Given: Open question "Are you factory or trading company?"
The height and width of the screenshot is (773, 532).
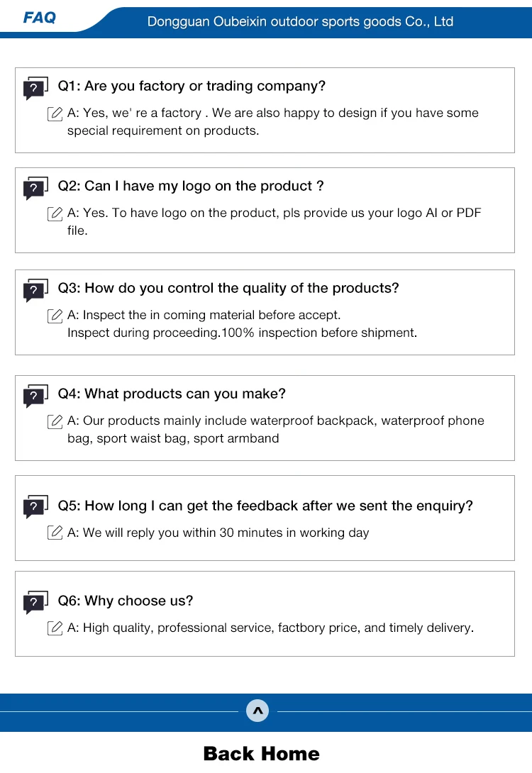Looking at the screenshot, I should pyautogui.click(x=192, y=87).
